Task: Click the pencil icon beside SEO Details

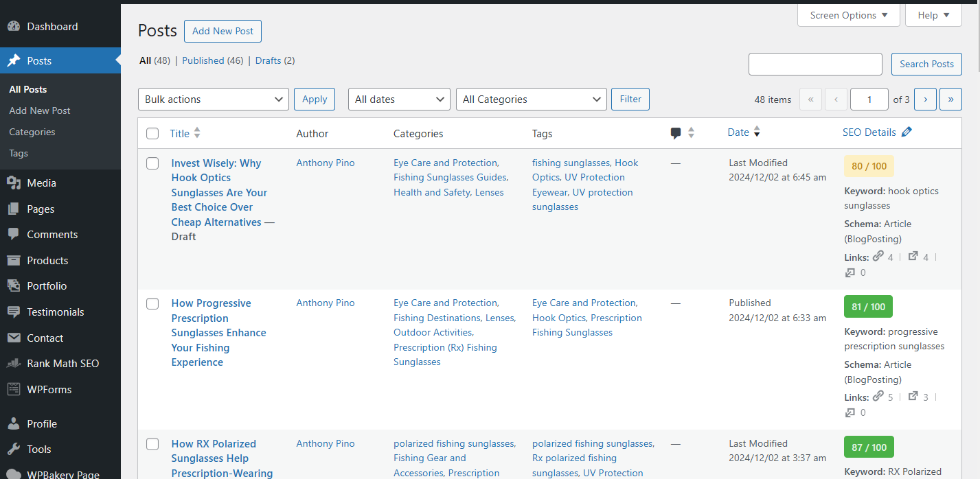Action: [x=907, y=132]
